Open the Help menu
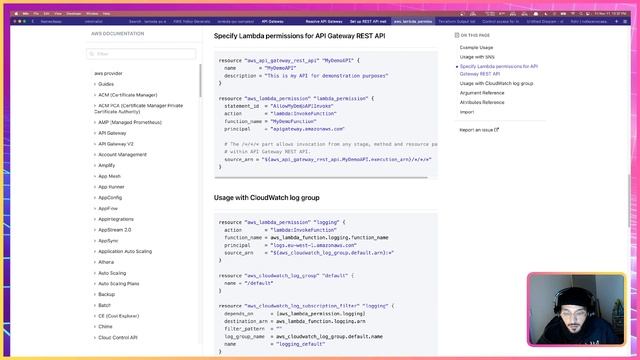The width and height of the screenshot is (640, 360). [x=107, y=13]
